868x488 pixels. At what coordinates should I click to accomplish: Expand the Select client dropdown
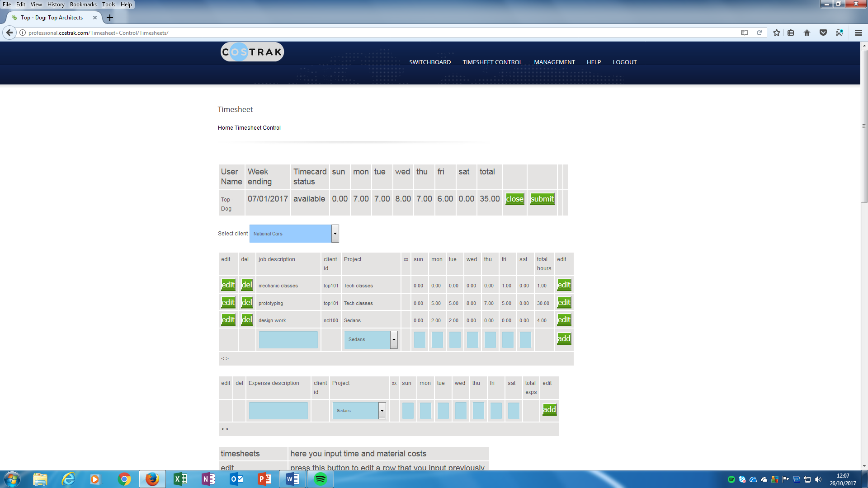tap(335, 234)
